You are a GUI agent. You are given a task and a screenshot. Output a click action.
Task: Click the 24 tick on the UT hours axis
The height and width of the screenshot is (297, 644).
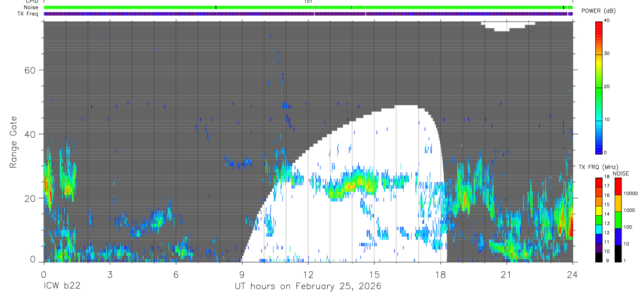pyautogui.click(x=572, y=273)
